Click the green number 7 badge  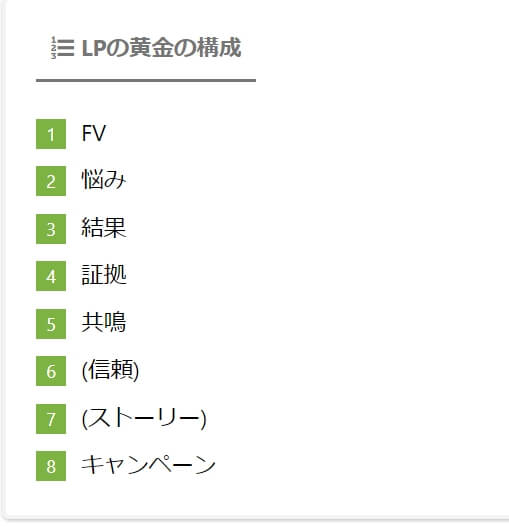[51, 419]
